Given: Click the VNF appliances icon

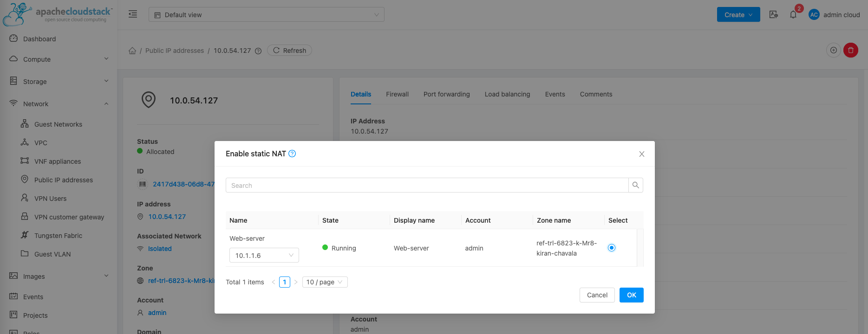Looking at the screenshot, I should click(x=25, y=161).
